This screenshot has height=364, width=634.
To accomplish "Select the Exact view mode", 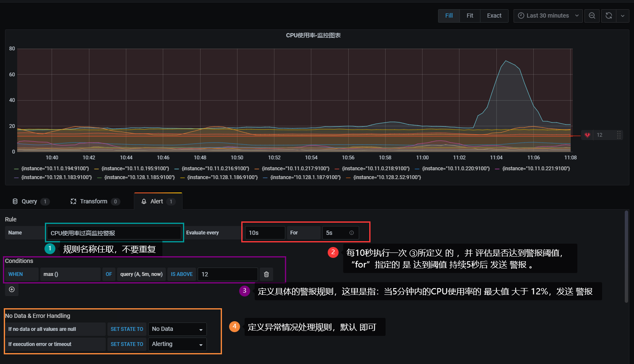I will pos(494,16).
